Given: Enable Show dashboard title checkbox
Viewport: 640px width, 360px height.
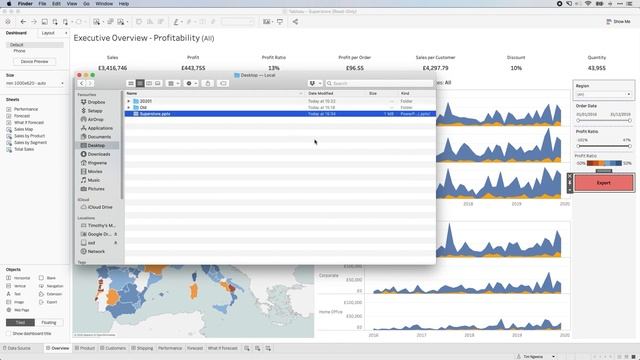Looking at the screenshot, I should click(9, 333).
